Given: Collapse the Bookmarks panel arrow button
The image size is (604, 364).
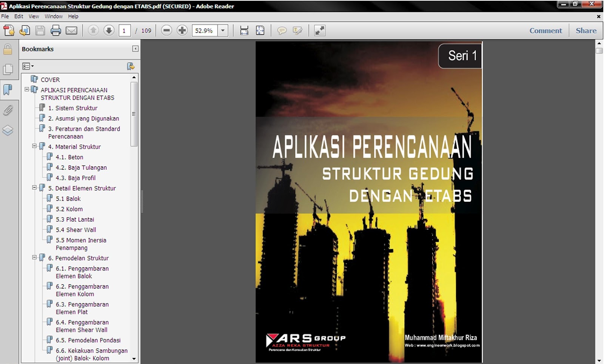Looking at the screenshot, I should tap(135, 49).
